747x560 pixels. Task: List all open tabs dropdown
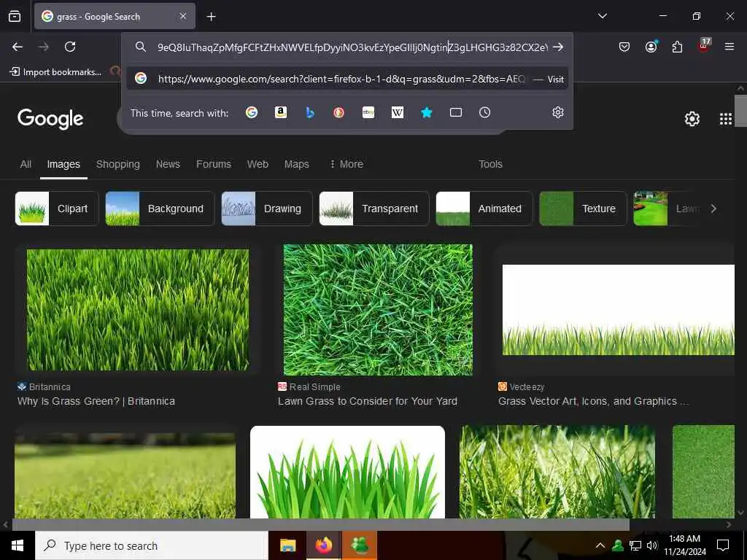click(x=602, y=16)
